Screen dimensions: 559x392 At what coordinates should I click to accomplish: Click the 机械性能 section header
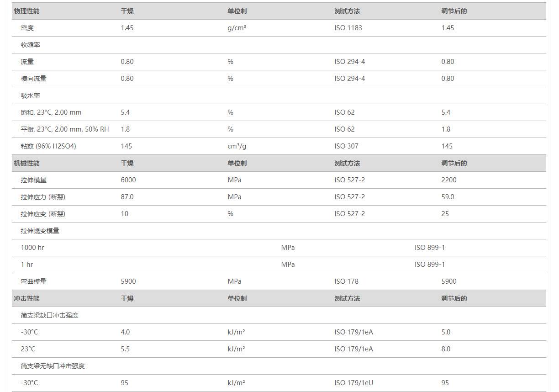pos(26,163)
